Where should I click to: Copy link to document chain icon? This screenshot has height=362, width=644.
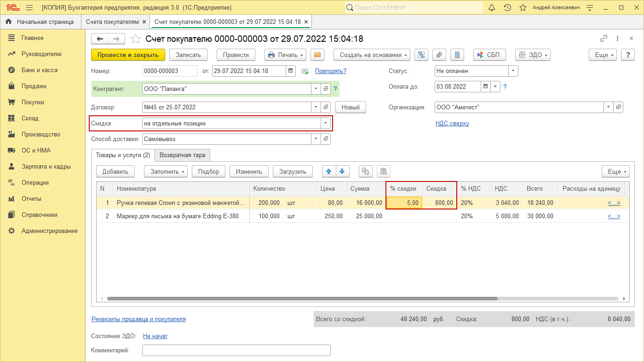[604, 39]
